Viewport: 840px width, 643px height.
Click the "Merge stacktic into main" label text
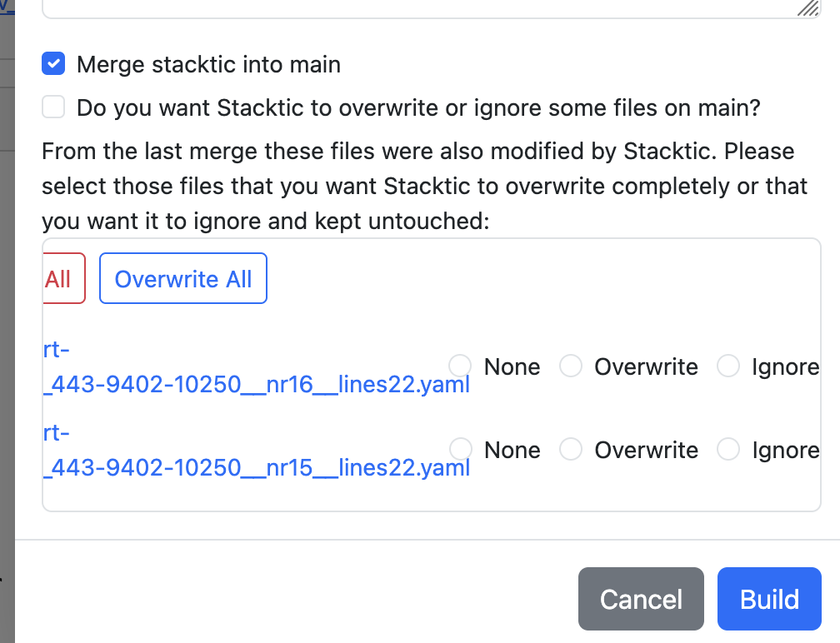click(208, 64)
